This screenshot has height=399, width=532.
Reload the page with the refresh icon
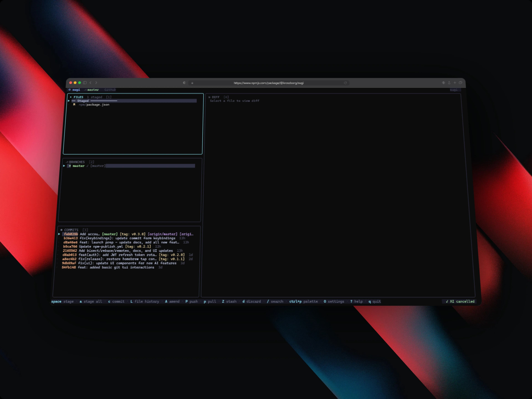coord(345,83)
